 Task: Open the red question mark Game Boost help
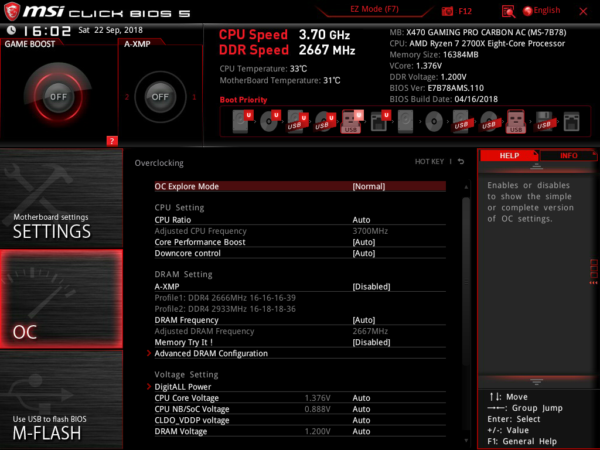pos(112,141)
